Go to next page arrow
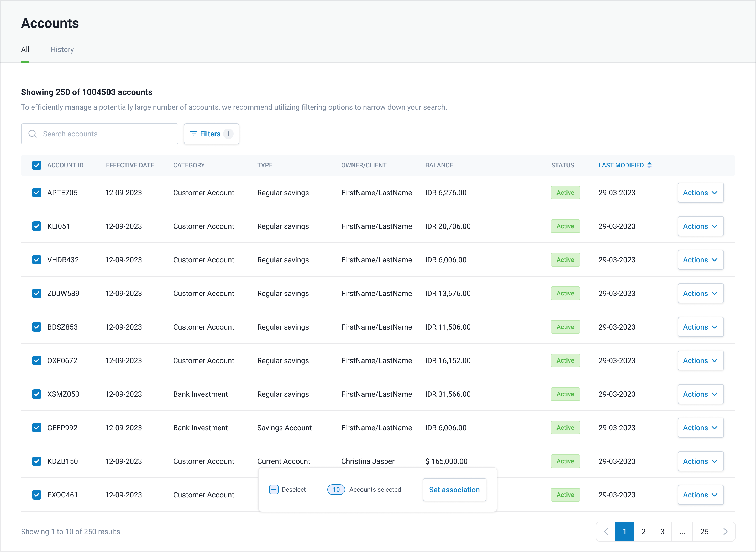Viewport: 756px width, 552px height. click(725, 532)
